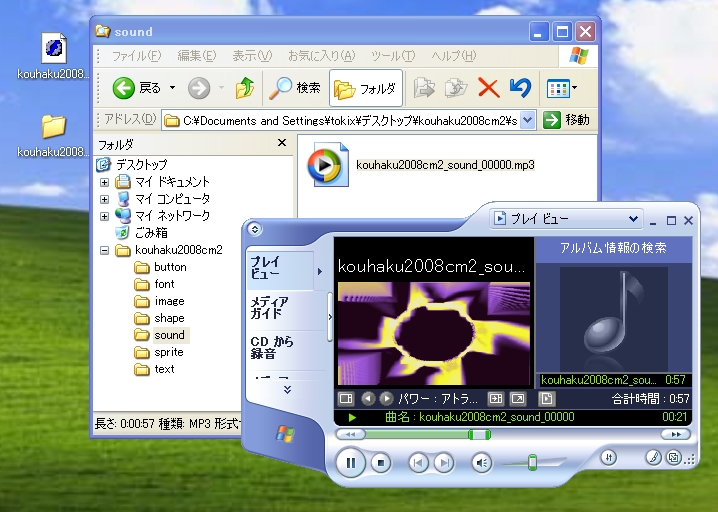This screenshot has width=718, height=512.
Task: Open Back button history dropdown arrow
Action: [172, 87]
